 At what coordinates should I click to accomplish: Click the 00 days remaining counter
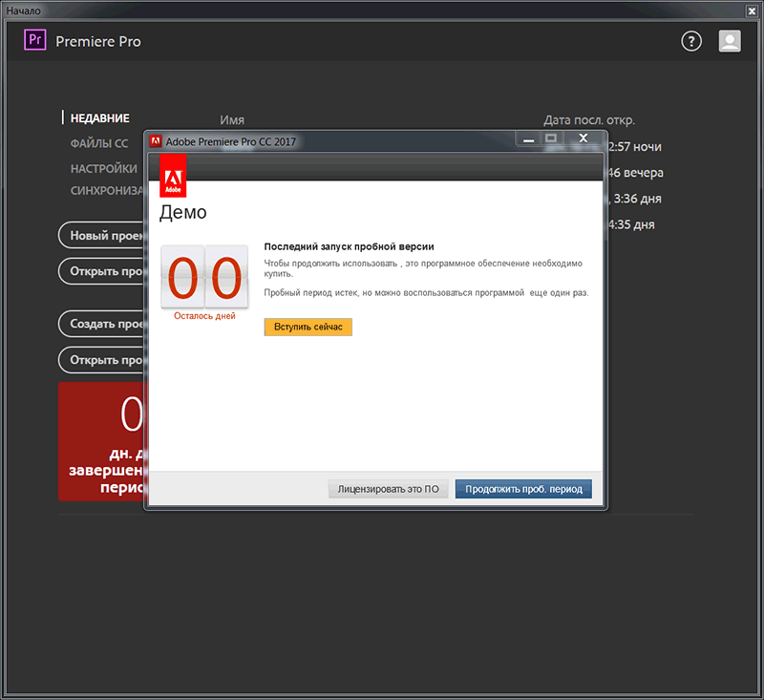[x=204, y=277]
